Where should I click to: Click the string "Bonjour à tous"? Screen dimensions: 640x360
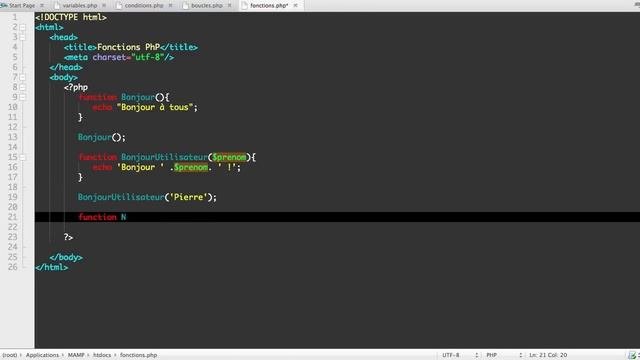(155, 107)
